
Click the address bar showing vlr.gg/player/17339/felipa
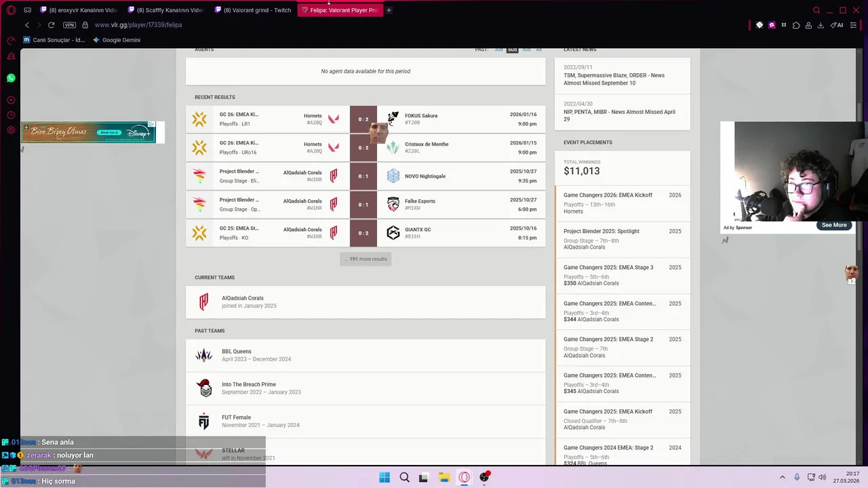point(138,25)
